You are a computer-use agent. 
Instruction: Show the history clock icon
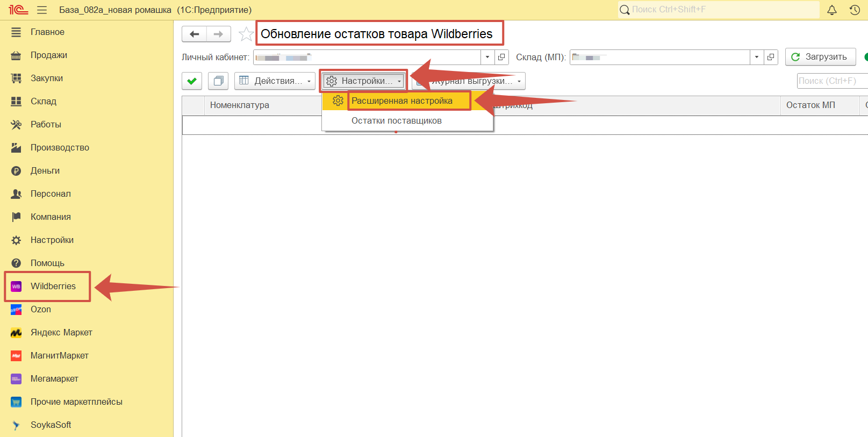855,10
